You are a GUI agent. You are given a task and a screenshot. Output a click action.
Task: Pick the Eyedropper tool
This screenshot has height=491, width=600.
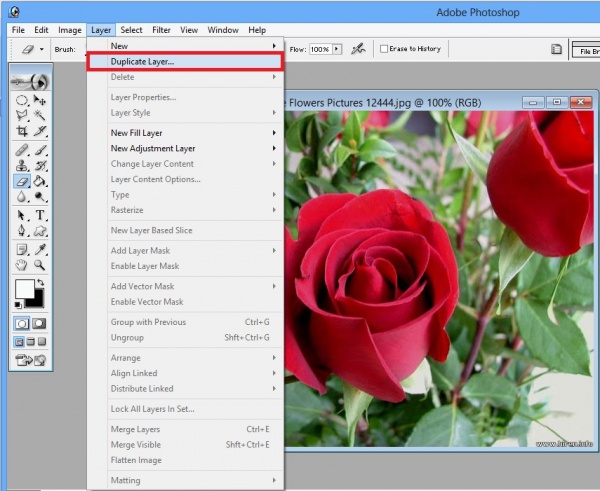pyautogui.click(x=40, y=248)
